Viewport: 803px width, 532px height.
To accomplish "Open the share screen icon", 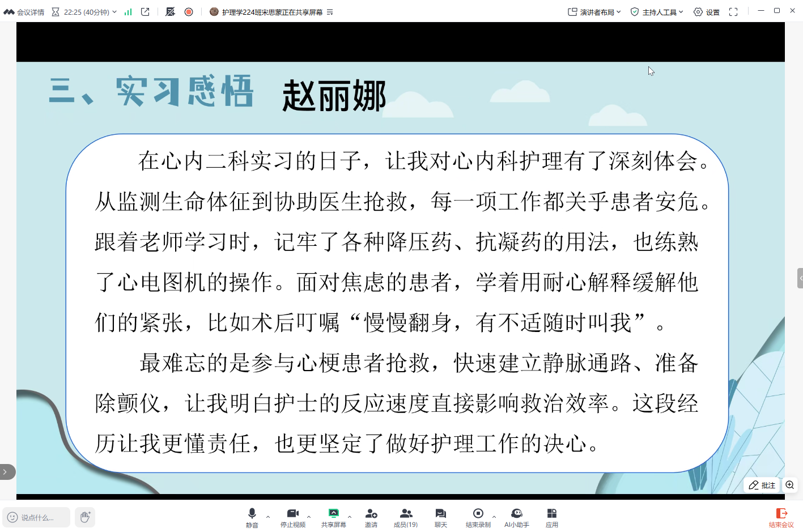I will coord(333,517).
